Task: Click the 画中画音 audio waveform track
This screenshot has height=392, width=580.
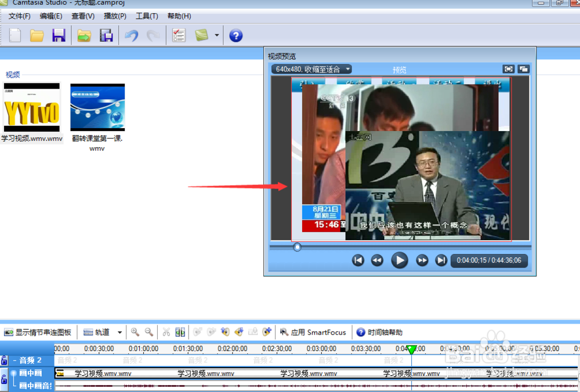Action: pyautogui.click(x=316, y=386)
